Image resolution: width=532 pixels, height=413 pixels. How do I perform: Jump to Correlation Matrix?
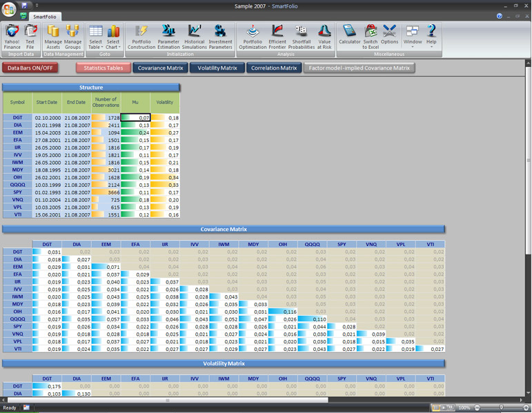tap(274, 68)
